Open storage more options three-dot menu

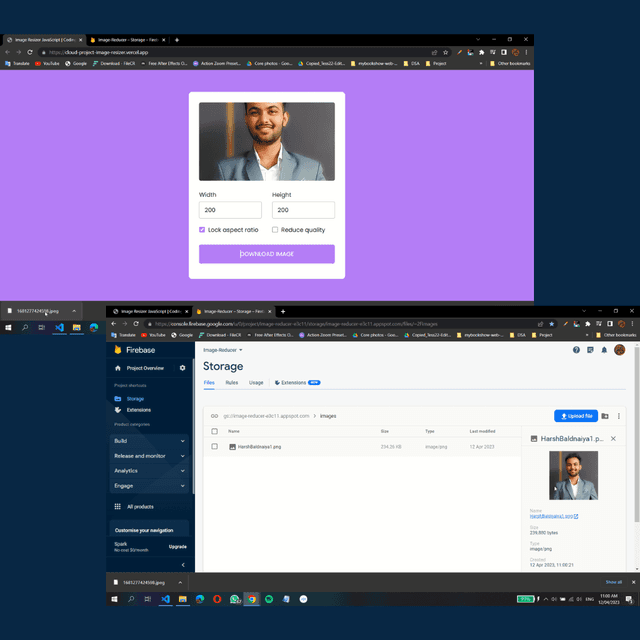pyautogui.click(x=619, y=416)
